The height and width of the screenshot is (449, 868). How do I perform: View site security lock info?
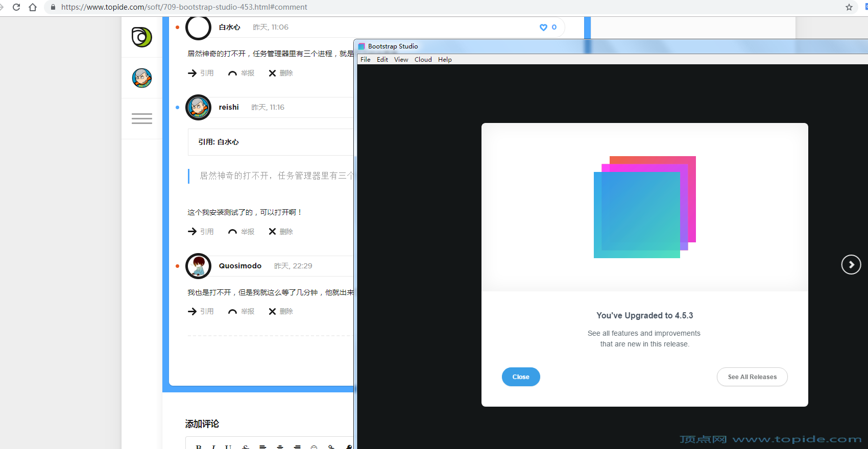pos(53,7)
